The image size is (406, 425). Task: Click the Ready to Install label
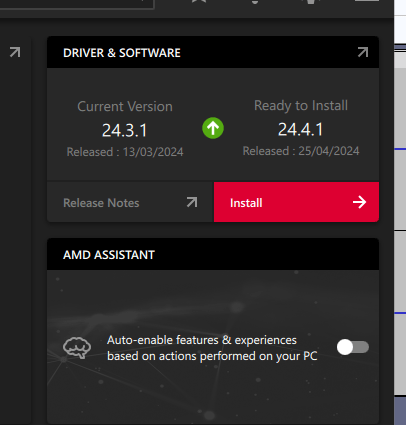point(301,106)
